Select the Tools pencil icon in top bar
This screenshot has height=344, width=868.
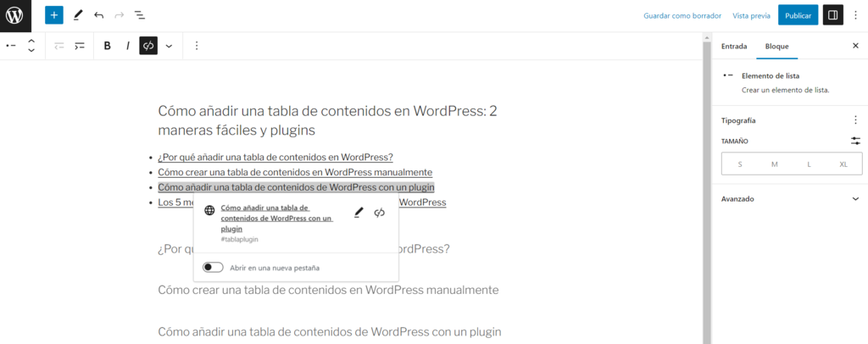pyautogui.click(x=77, y=15)
